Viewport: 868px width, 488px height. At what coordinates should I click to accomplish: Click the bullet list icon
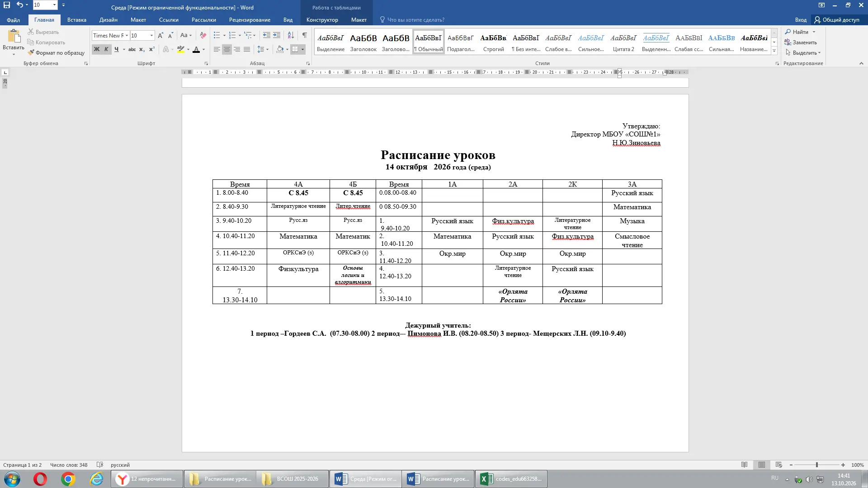217,35
